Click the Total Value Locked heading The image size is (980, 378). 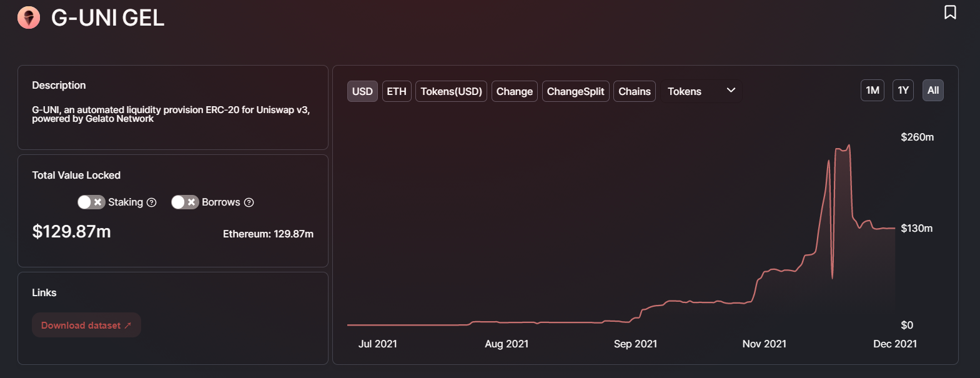pos(76,175)
